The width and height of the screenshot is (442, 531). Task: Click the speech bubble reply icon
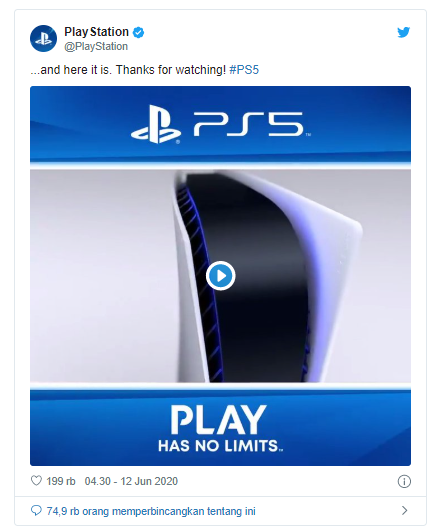(x=36, y=510)
